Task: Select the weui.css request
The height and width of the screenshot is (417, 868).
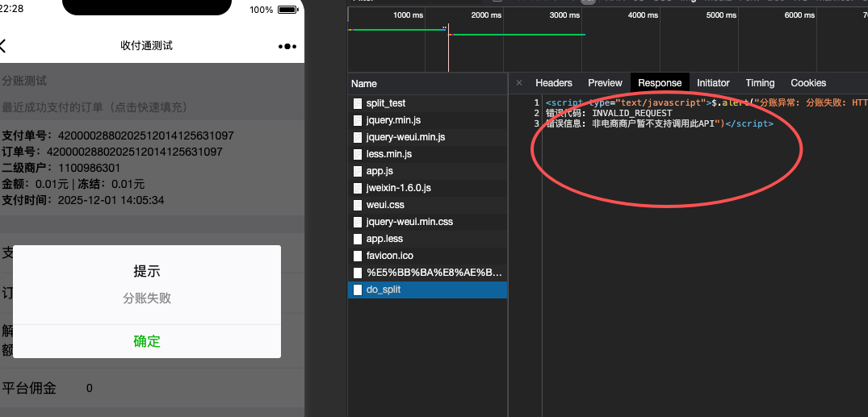Action: (427, 205)
